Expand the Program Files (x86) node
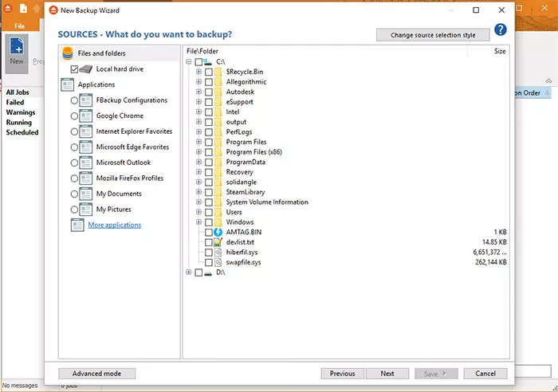Viewport: 558px width, 392px height. click(198, 152)
